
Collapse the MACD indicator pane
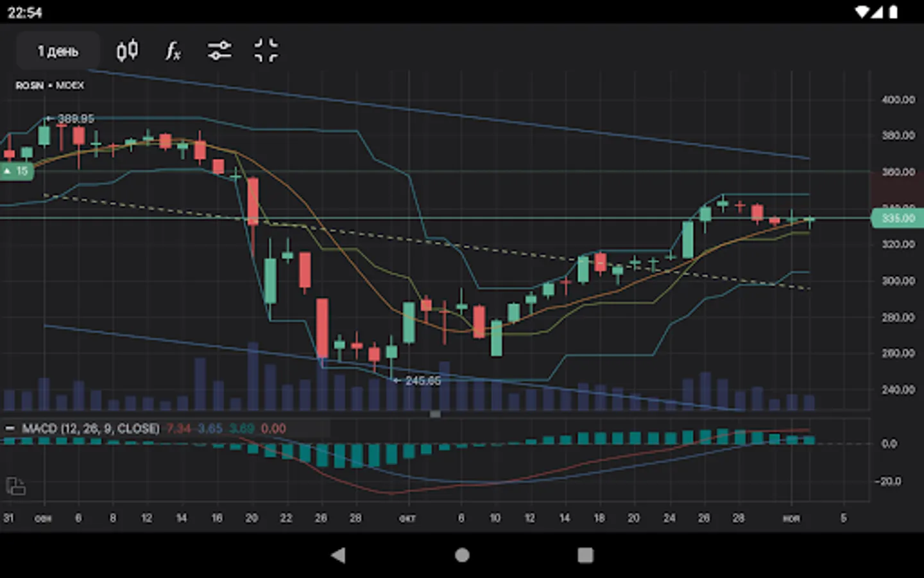tap(10, 428)
